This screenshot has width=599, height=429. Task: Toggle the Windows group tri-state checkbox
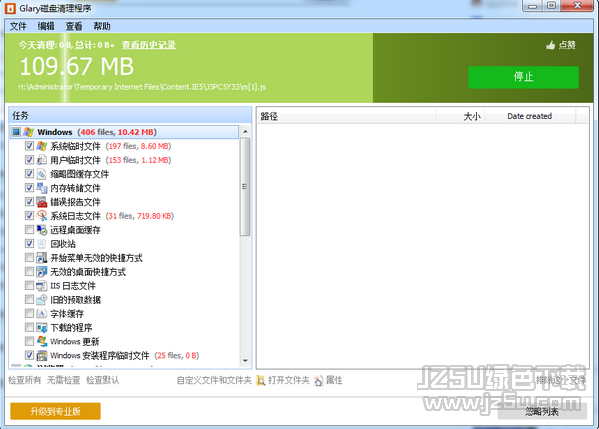[16, 132]
